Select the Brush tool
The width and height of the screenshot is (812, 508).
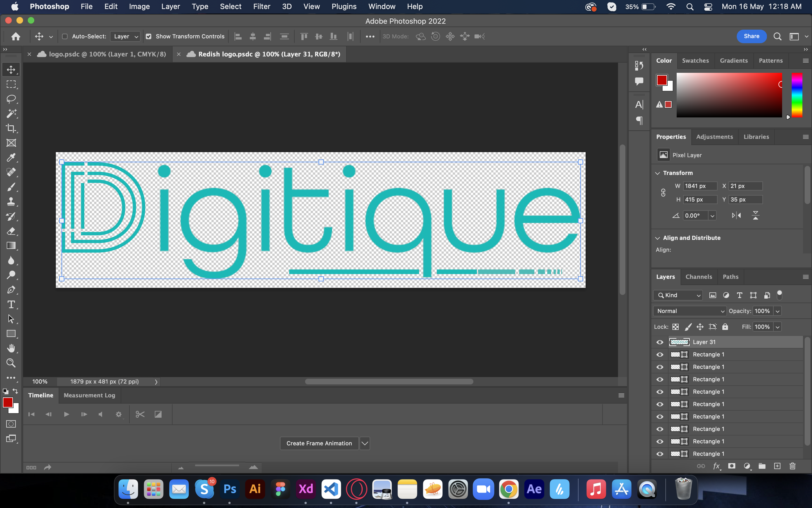11,187
